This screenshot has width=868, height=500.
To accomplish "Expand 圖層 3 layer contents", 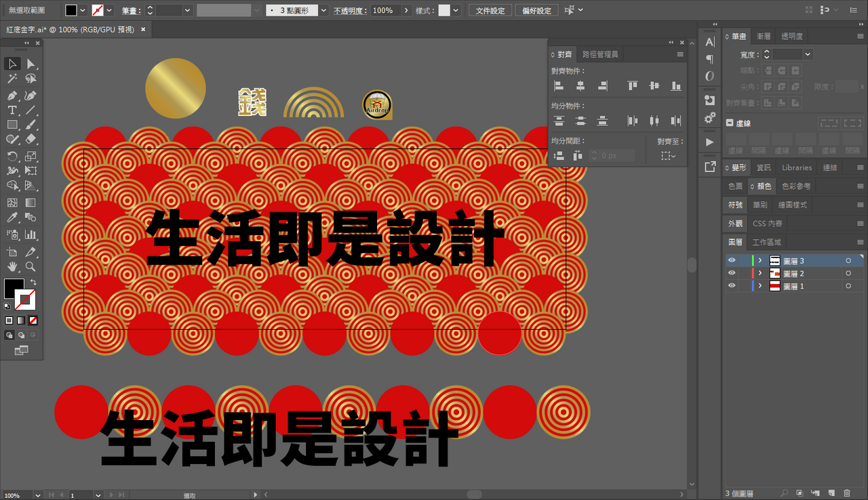I will click(x=760, y=261).
